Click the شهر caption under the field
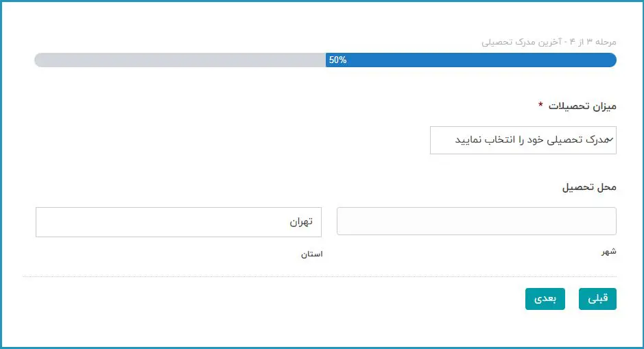Screen dimensions: 644x349 609,252
